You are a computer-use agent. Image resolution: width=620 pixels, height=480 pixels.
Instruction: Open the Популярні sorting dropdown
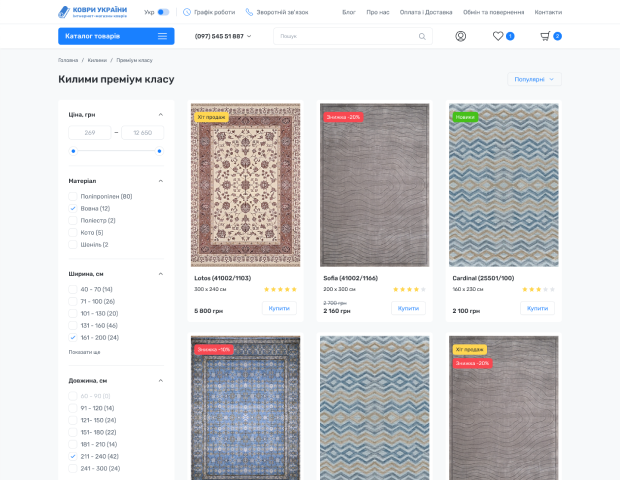click(535, 79)
